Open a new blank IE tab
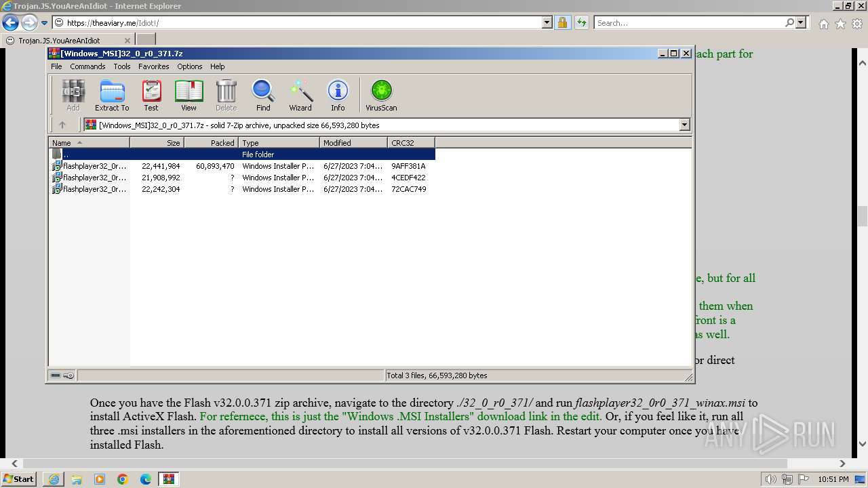Viewport: 868px width, 488px height. [x=146, y=40]
